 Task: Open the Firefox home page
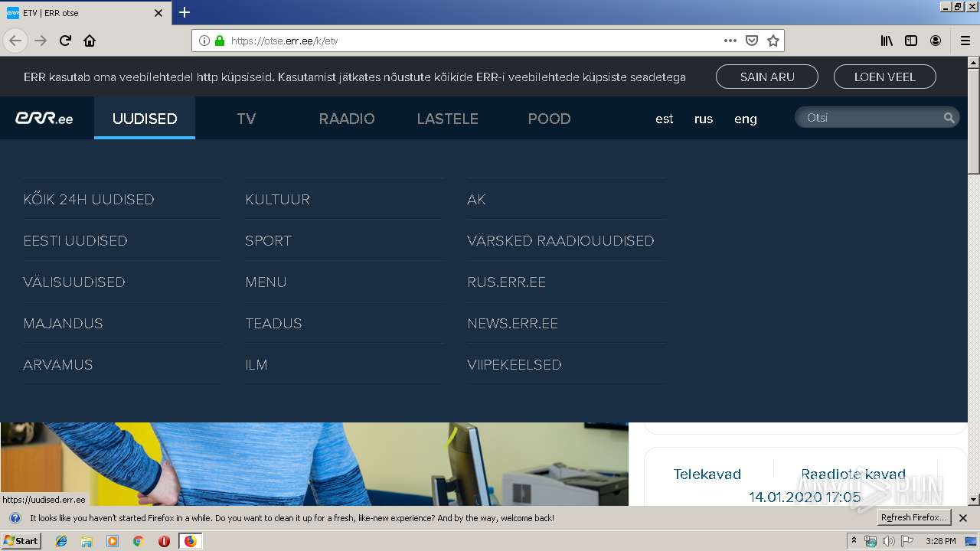click(90, 41)
